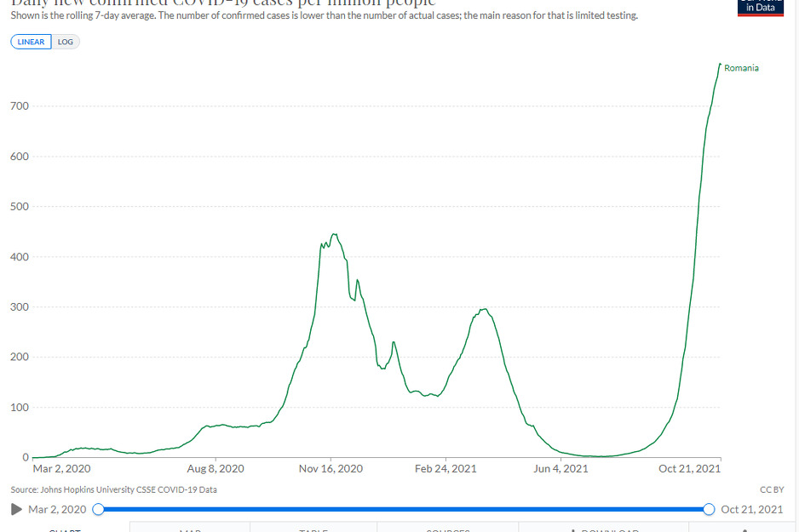This screenshot has width=799, height=532.
Task: Select the LINEAR scale option
Action: 32,42
